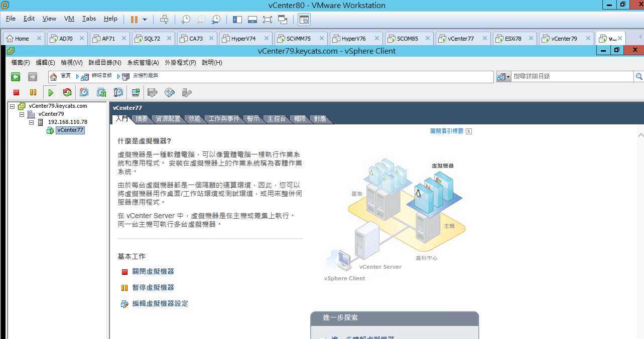Open the Workstation File menu
Screen dimensions: 644x339
pos(11,19)
